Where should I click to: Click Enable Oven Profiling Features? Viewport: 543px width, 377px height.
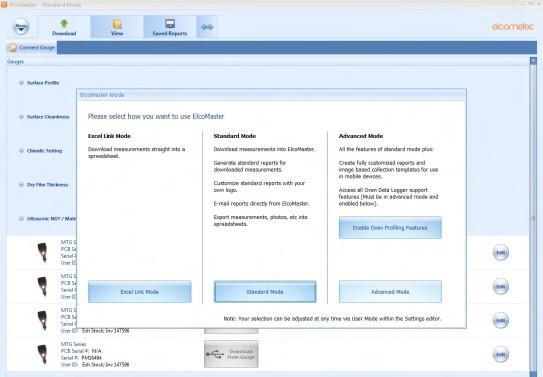tap(390, 228)
